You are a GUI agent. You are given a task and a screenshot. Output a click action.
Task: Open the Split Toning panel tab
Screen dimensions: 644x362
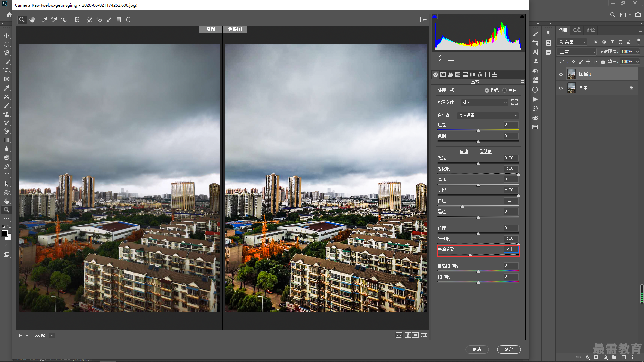[465, 75]
